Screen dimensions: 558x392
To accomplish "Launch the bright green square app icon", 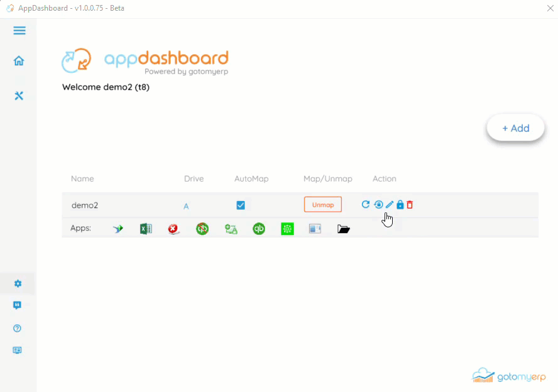I will (287, 229).
